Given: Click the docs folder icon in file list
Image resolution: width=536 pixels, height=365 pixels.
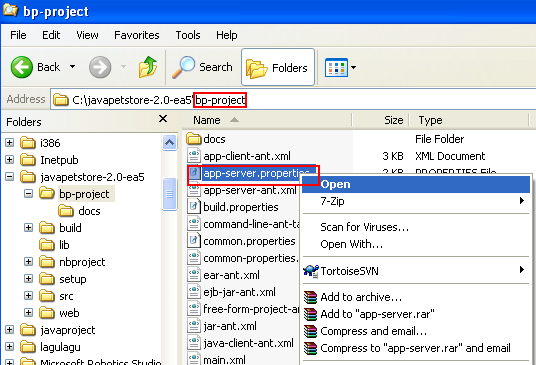Looking at the screenshot, I should coord(194,139).
